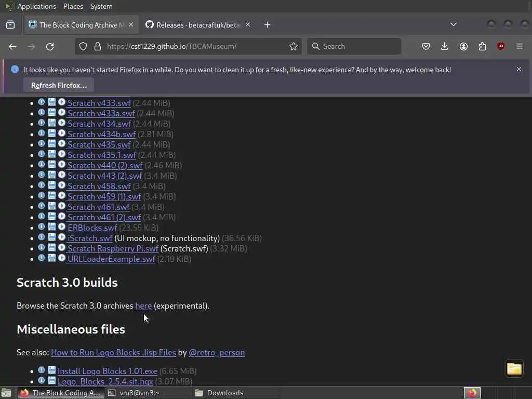This screenshot has height=399, width=532.
Task: Click the play icon for URLLoaderExample.swf
Action: [x=62, y=258]
